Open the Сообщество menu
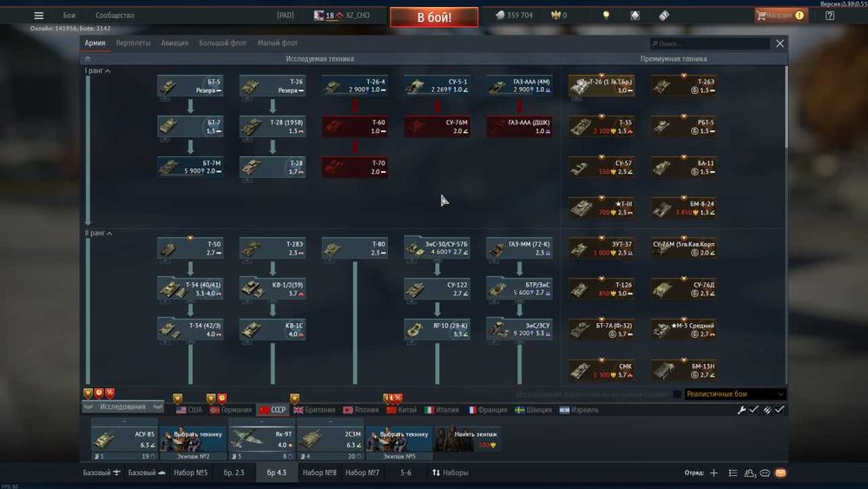Screen dimensions: 868x489 click(115, 16)
